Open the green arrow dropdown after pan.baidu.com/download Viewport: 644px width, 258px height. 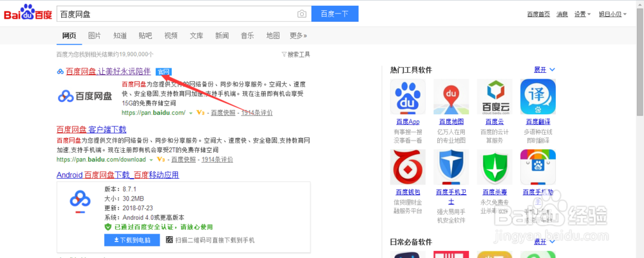(x=151, y=160)
